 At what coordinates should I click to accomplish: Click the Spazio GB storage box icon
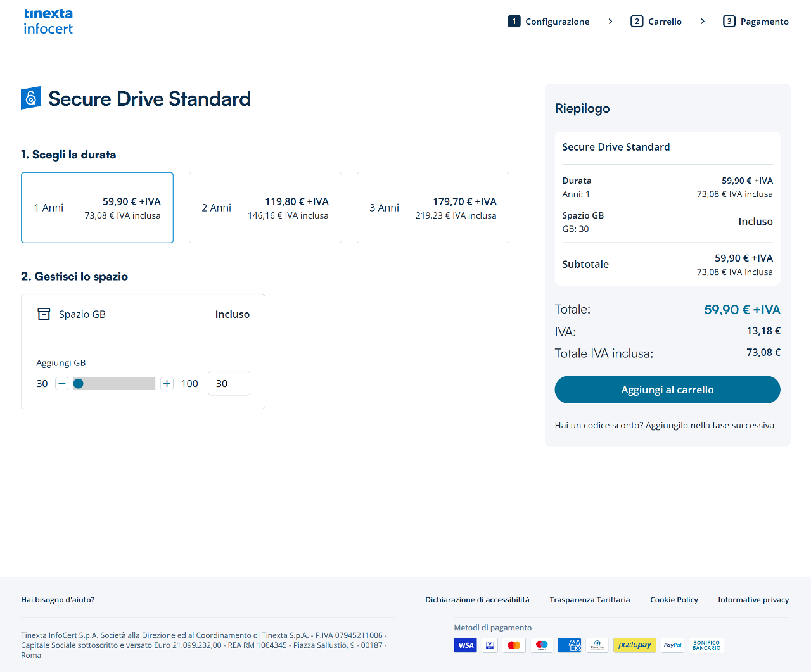(44, 314)
